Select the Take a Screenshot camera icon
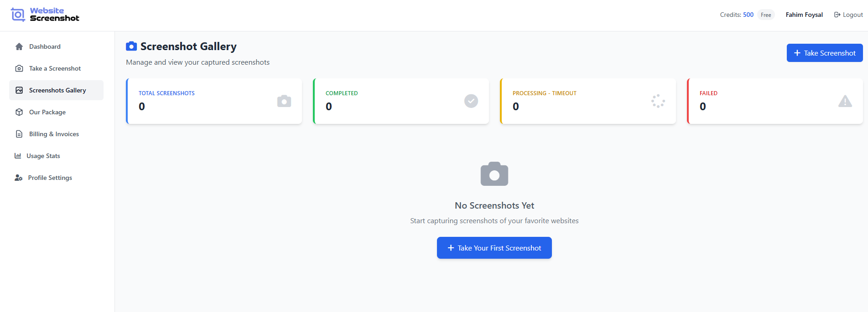 [x=19, y=68]
